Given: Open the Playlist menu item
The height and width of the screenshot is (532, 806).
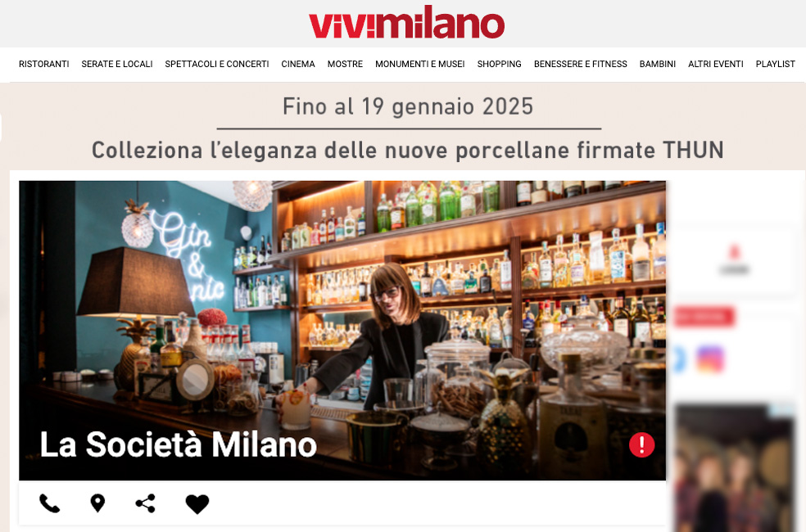Looking at the screenshot, I should click(775, 64).
